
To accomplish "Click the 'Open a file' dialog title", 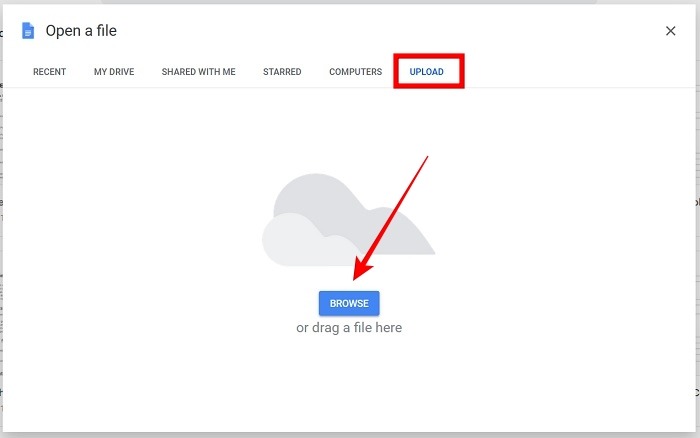I will [x=81, y=31].
